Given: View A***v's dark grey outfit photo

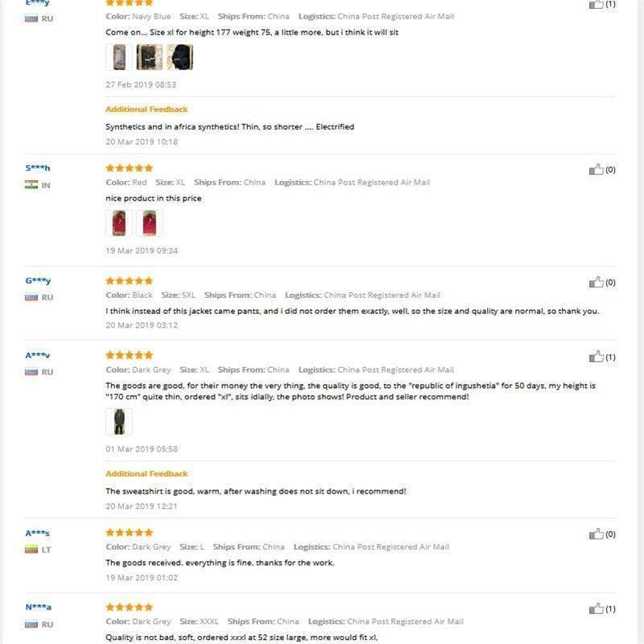Looking at the screenshot, I should click(x=119, y=422).
